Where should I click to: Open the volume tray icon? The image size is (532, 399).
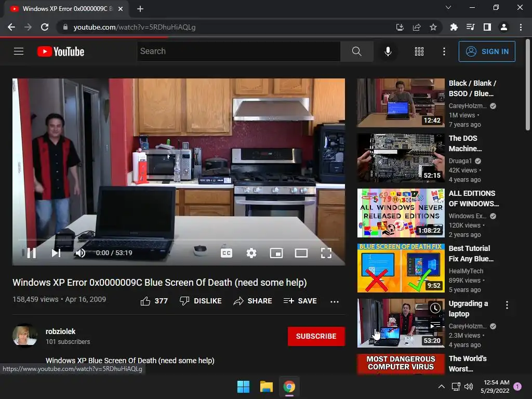coord(469,387)
